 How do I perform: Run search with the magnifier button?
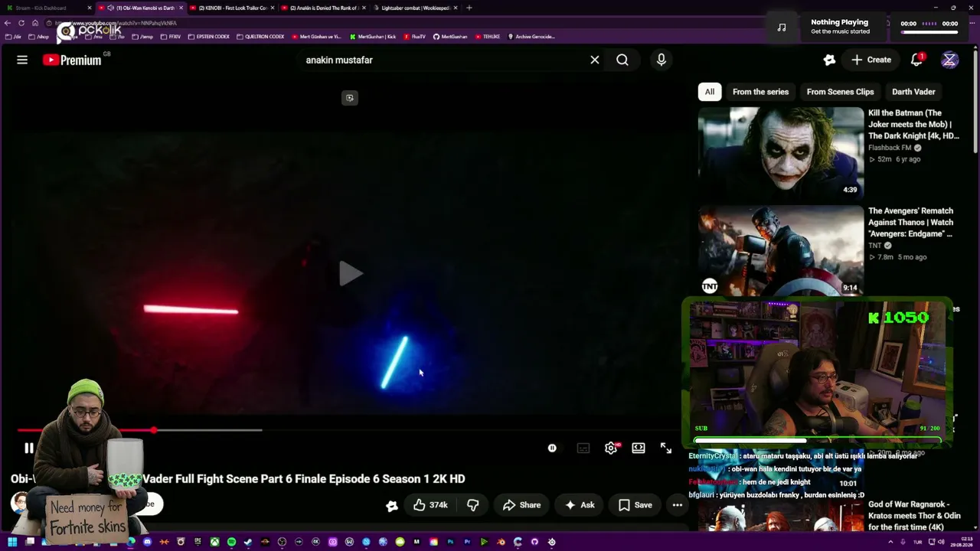[622, 60]
